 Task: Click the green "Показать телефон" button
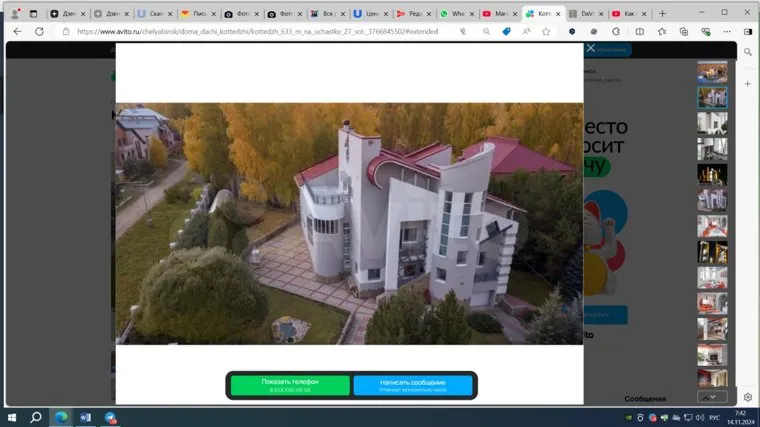290,385
